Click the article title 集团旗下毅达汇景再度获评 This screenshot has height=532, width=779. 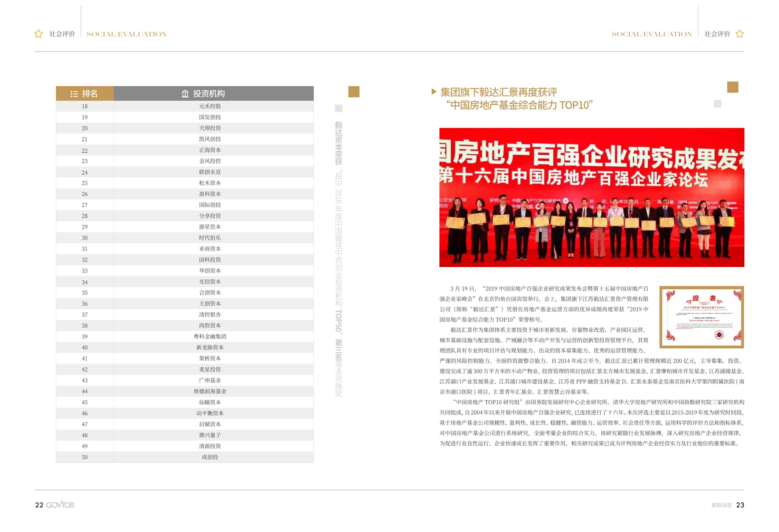(498, 92)
